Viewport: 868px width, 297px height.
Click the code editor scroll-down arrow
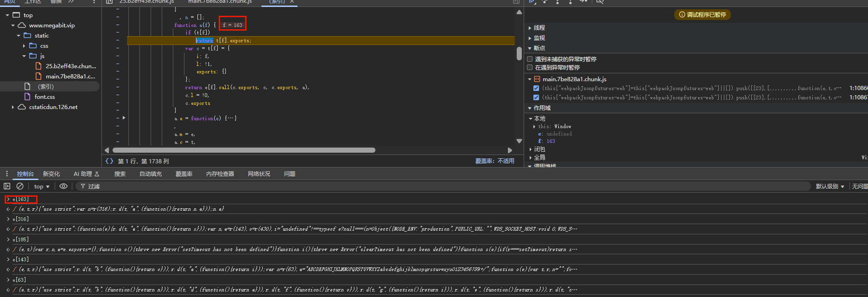519,141
